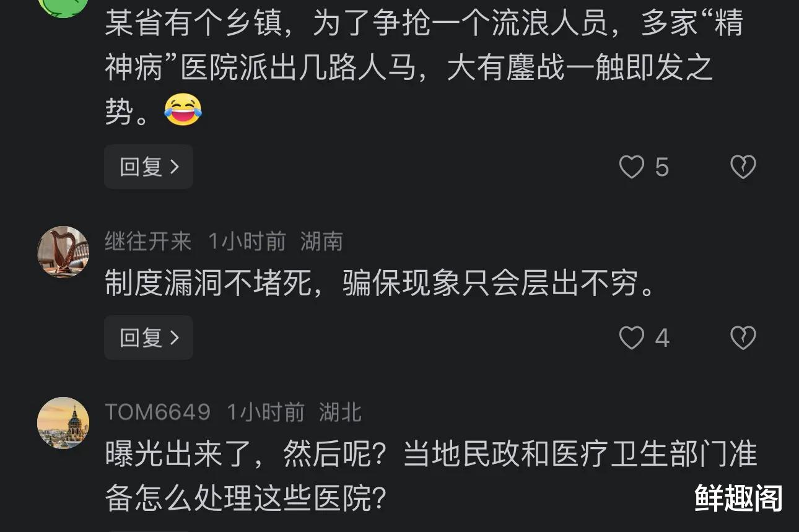Open the 继往开来 username profile
This screenshot has height=532, width=799.
tap(148, 242)
